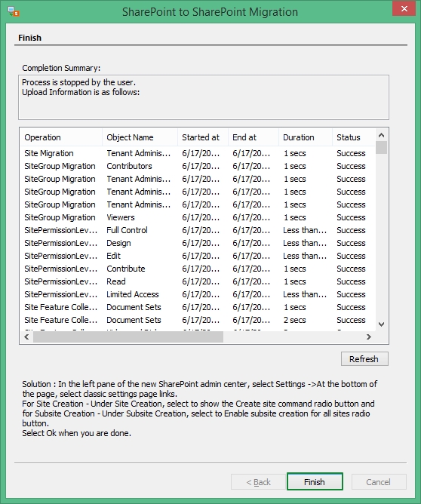The width and height of the screenshot is (421, 504).
Task: Select the SiteGroup Migration Viewers operation cell
Action: tap(60, 217)
